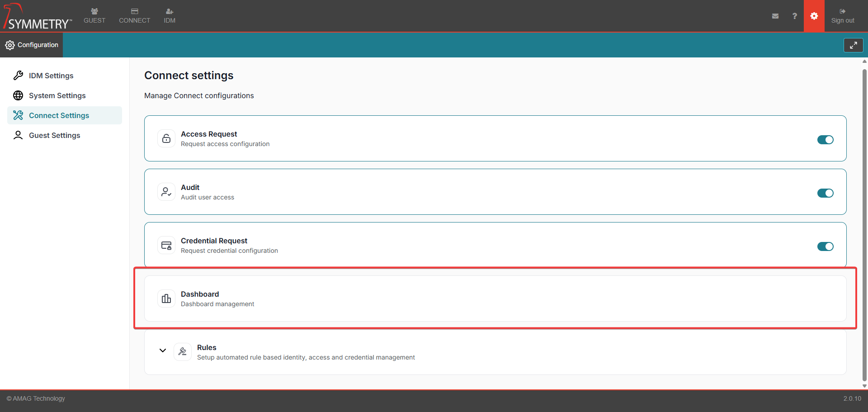Open the help question mark icon
The image size is (868, 412).
pos(794,16)
